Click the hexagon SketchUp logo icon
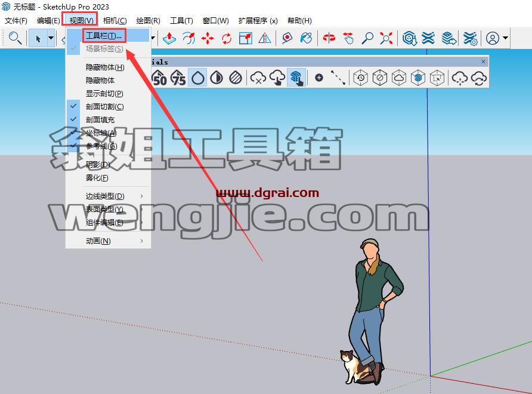The height and width of the screenshot is (394, 532). pyautogui.click(x=418, y=78)
